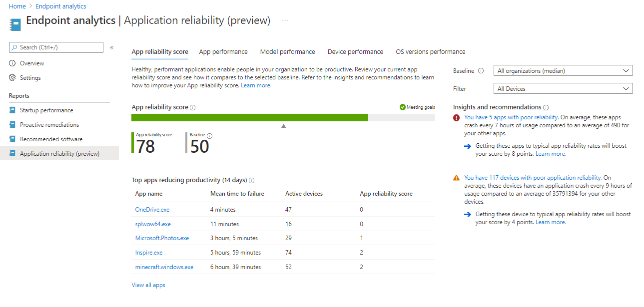The height and width of the screenshot is (307, 644).
Task: Click the green App reliability score bar
Action: pos(250,117)
